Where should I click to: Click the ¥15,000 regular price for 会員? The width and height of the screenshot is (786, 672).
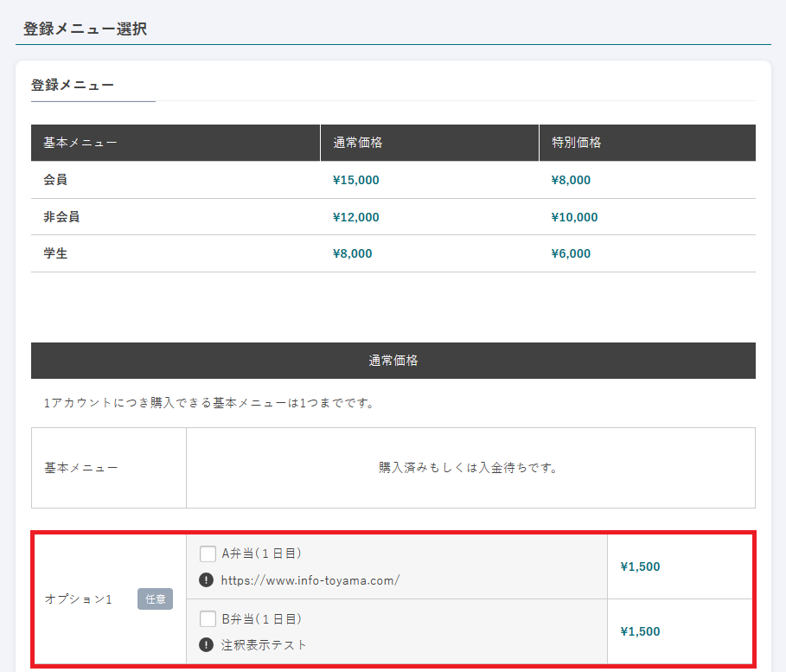pos(355,180)
